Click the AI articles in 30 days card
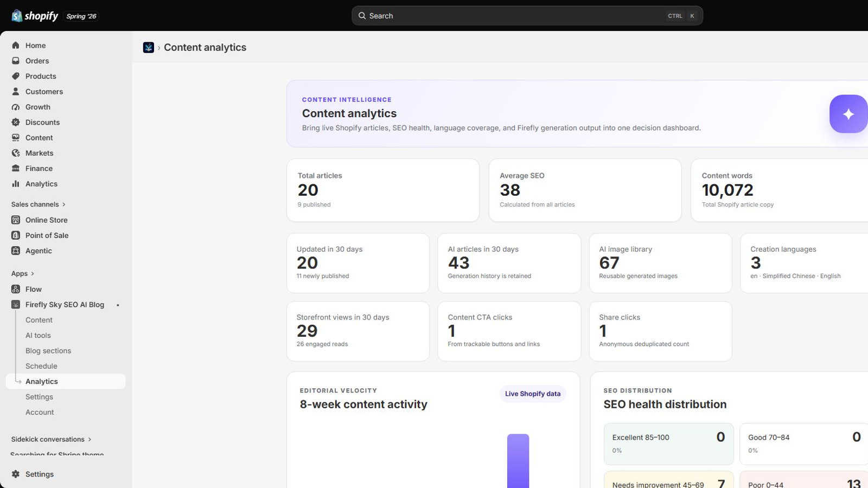 [x=509, y=264]
